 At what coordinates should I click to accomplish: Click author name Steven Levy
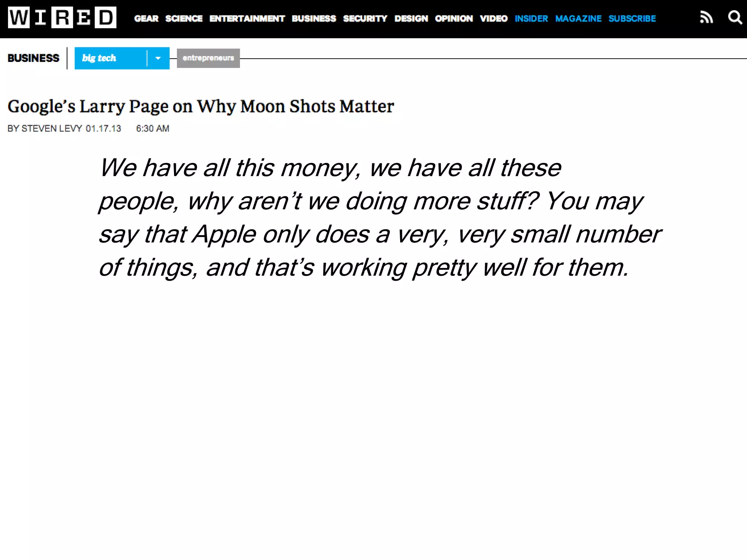(x=51, y=129)
